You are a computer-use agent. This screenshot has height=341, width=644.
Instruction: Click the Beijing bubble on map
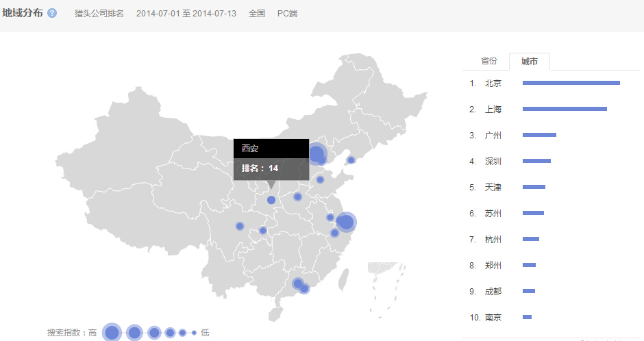(316, 153)
